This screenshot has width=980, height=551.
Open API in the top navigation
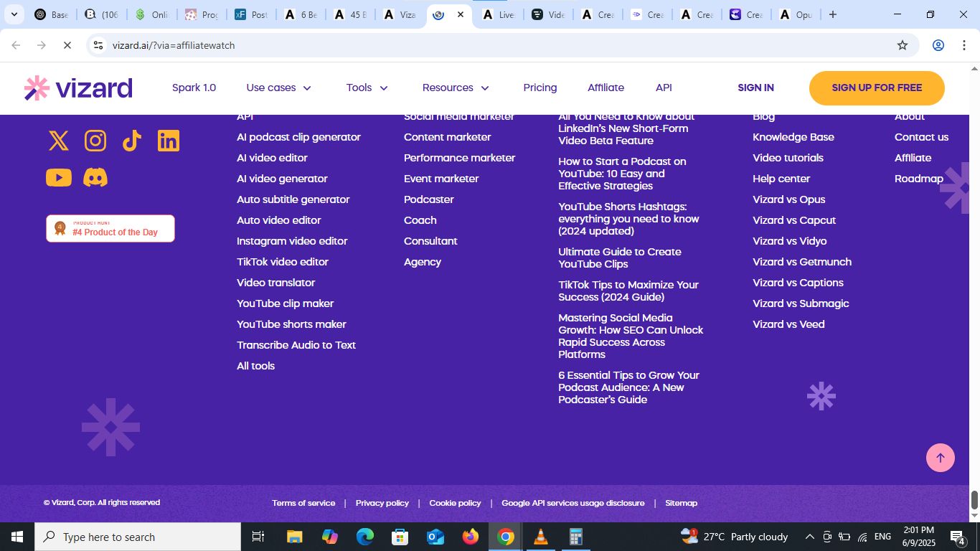click(x=664, y=88)
